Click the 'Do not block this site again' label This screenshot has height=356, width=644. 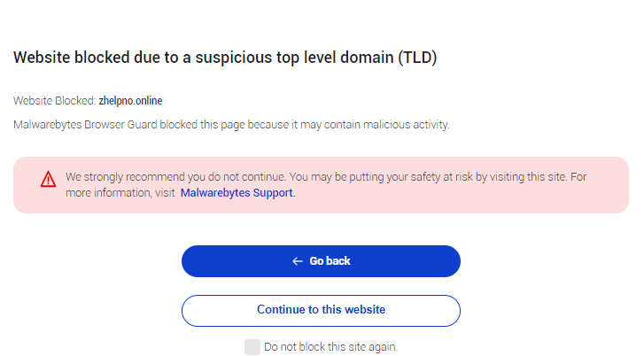click(330, 347)
